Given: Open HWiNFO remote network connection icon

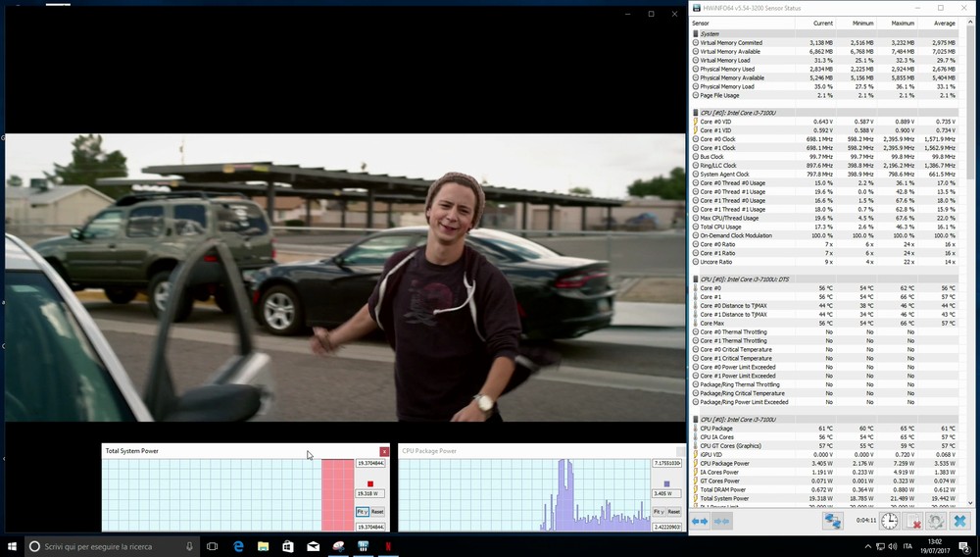Looking at the screenshot, I should point(832,522).
